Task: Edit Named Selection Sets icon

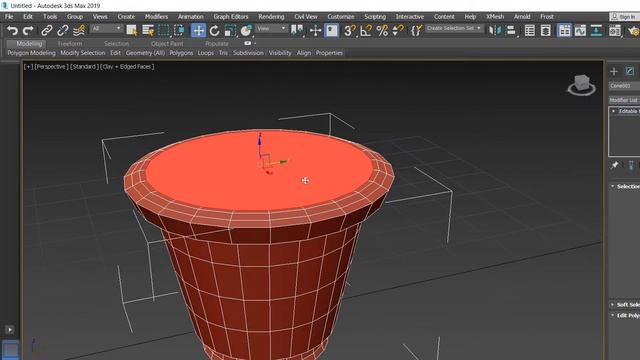Action: point(416,31)
